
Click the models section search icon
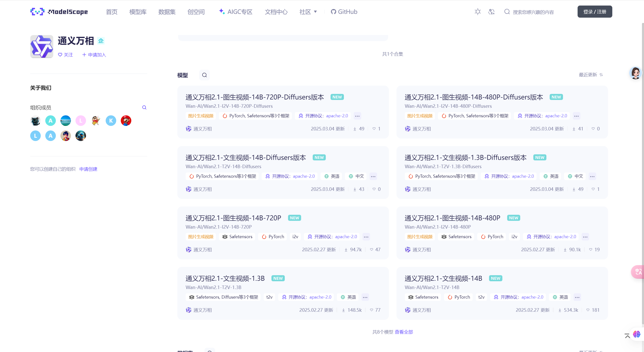click(204, 75)
